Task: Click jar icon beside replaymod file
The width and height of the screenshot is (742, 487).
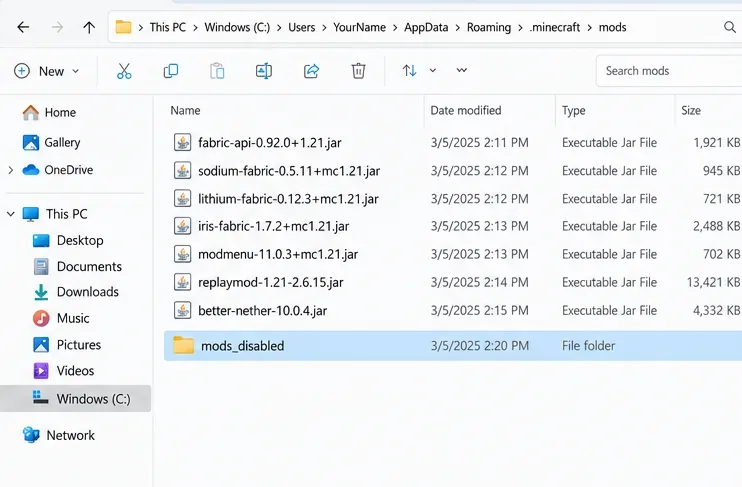Action: coord(182,283)
